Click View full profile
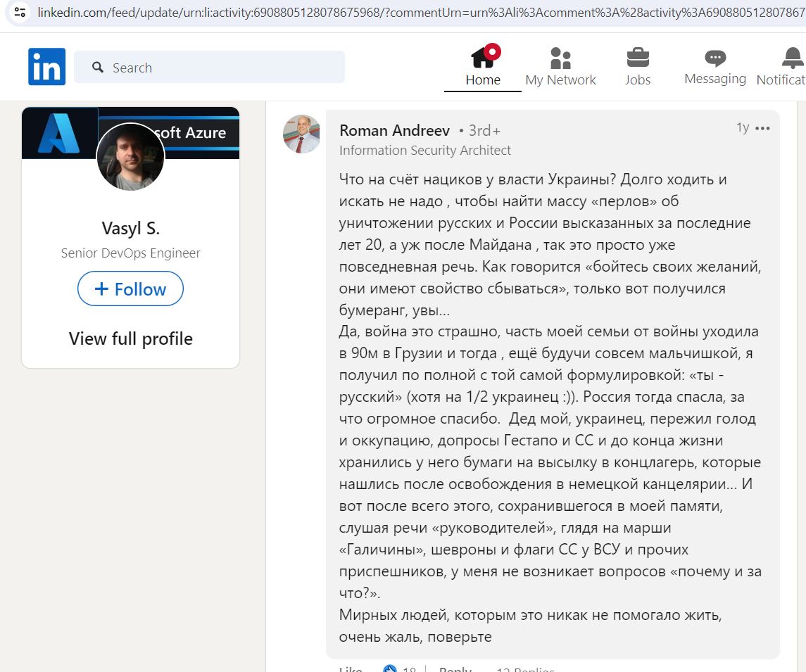This screenshot has width=806, height=672. tap(130, 338)
